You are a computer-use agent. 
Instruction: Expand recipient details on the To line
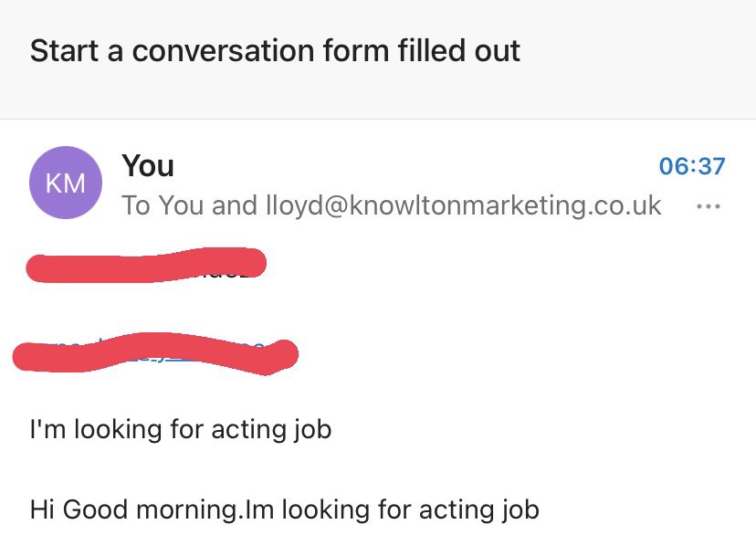[x=391, y=205]
